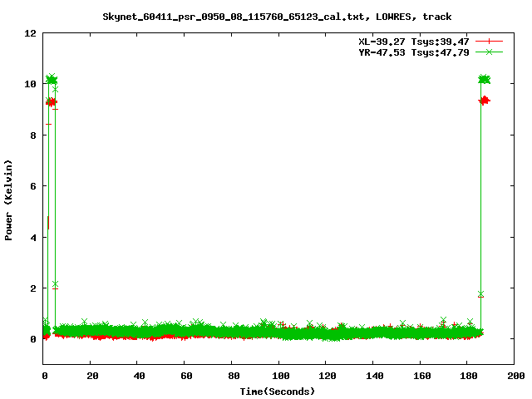The width and height of the screenshot is (532, 399).
Task: Click the Time(Seconds) x-axis label
Action: point(277,392)
